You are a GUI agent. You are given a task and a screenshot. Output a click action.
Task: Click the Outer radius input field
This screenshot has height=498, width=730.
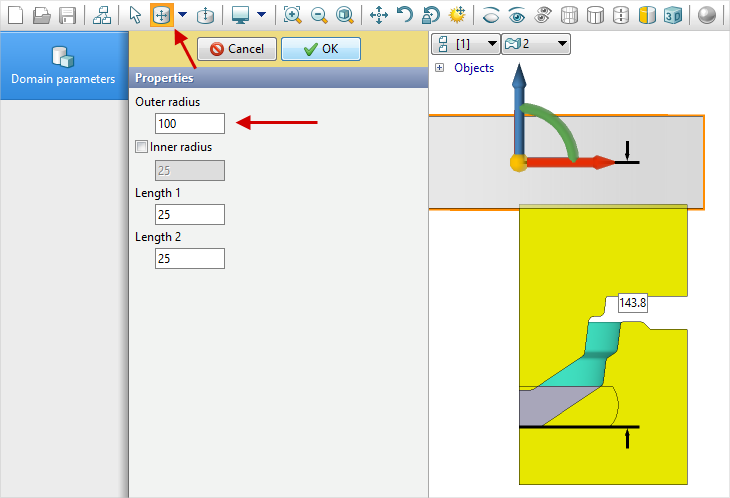[x=190, y=124]
